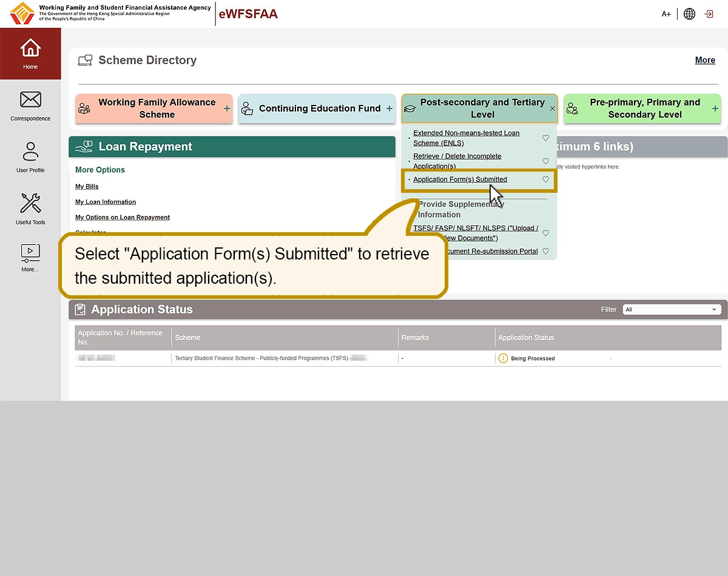Click More link in Scheme Directory
This screenshot has width=728, height=576.
click(705, 60)
